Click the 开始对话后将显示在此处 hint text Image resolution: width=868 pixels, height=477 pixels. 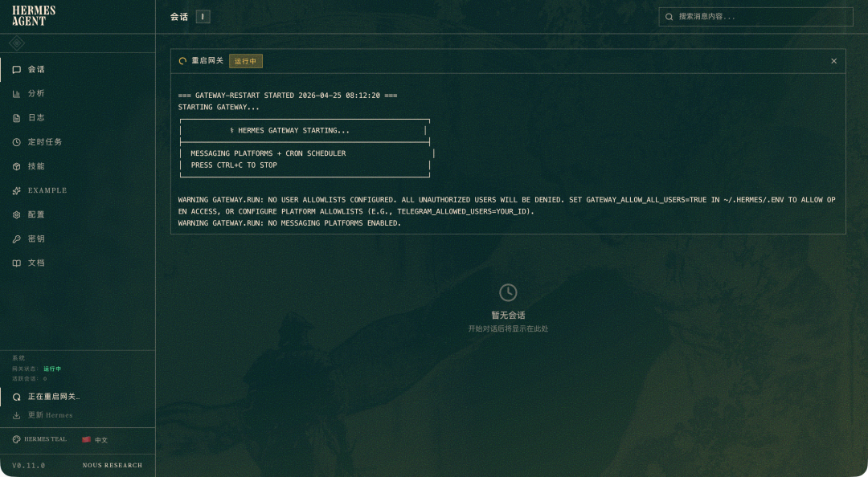point(508,328)
